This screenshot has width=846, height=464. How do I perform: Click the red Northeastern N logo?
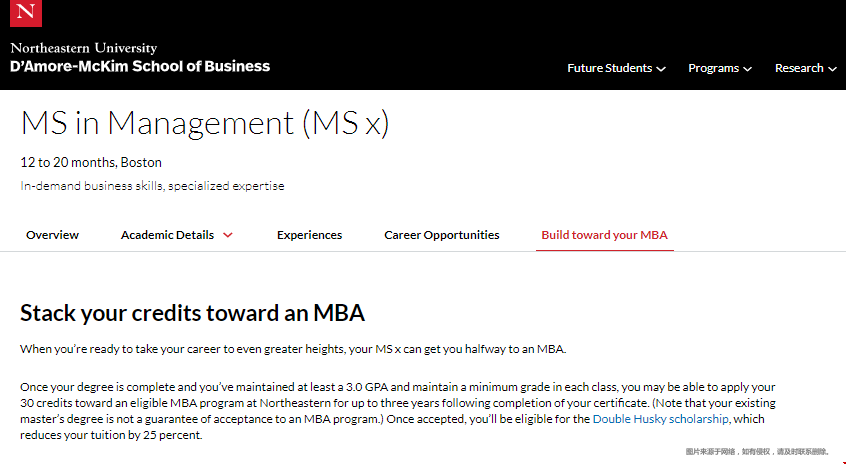click(26, 13)
